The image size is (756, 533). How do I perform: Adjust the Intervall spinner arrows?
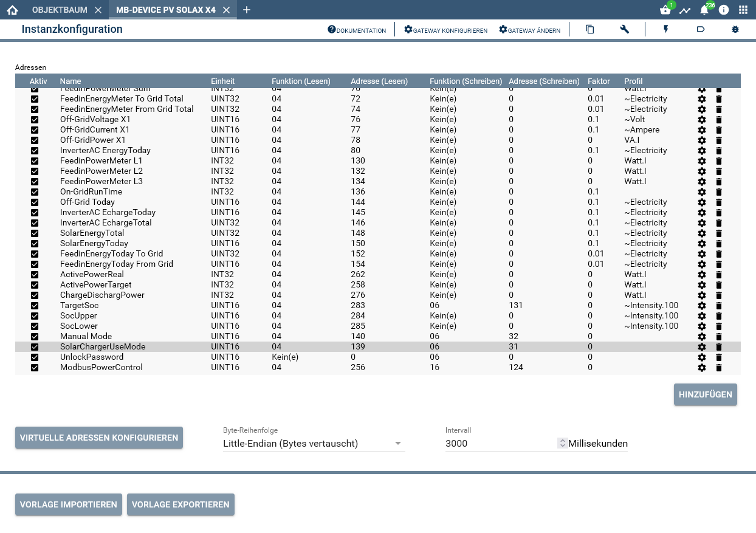(x=562, y=444)
